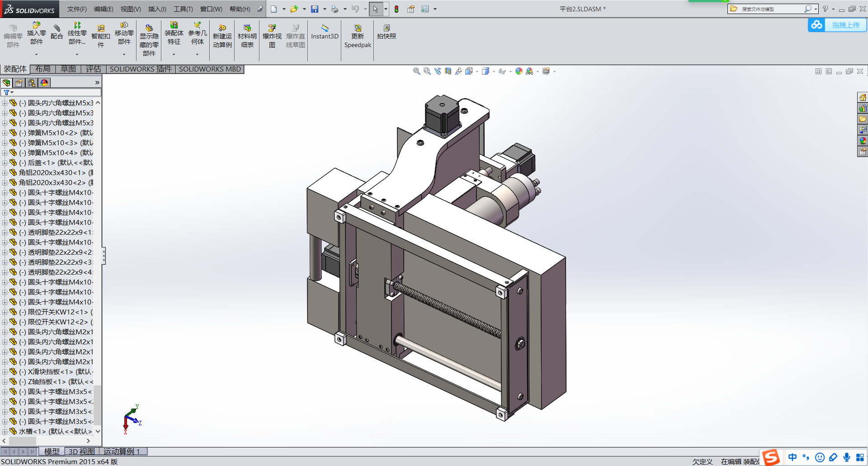
Task: Open the DisplayManager color ball tab
Action: 44,83
